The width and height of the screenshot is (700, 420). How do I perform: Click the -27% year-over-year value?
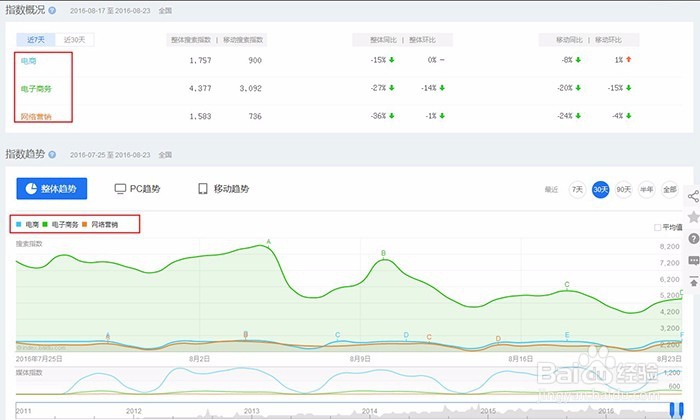click(x=378, y=88)
